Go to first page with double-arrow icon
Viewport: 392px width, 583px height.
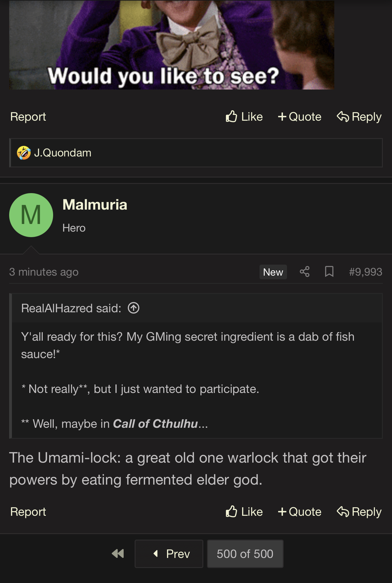[118, 554]
